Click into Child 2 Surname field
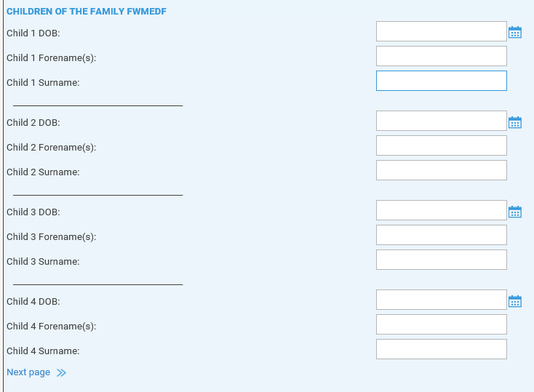This screenshot has height=392, width=534. [442, 170]
